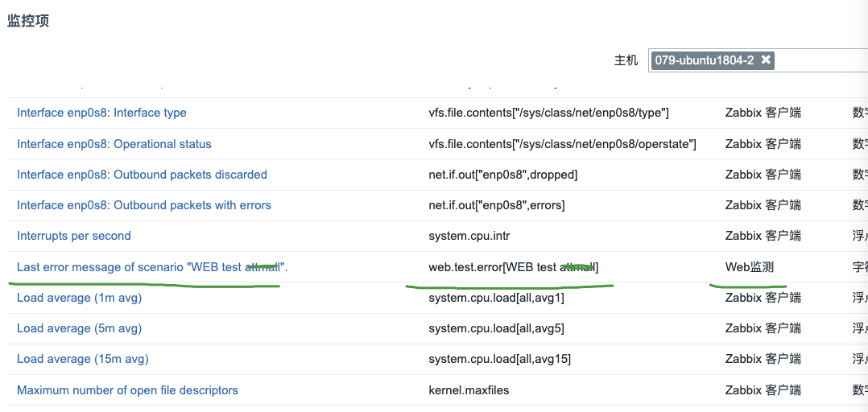868x412 pixels.
Task: Open the Load average (5m avg) item
Action: click(79, 328)
